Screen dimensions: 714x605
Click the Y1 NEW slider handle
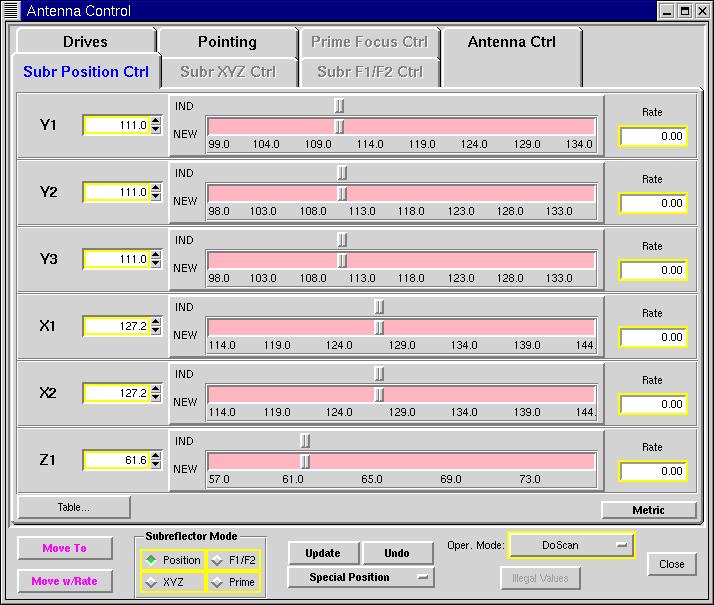pyautogui.click(x=339, y=126)
